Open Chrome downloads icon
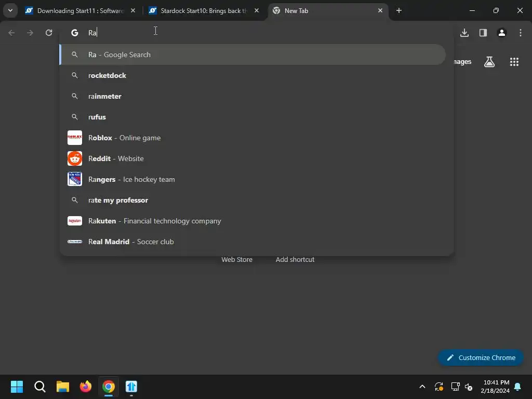Screen dimensions: 532x399 (x=464, y=33)
